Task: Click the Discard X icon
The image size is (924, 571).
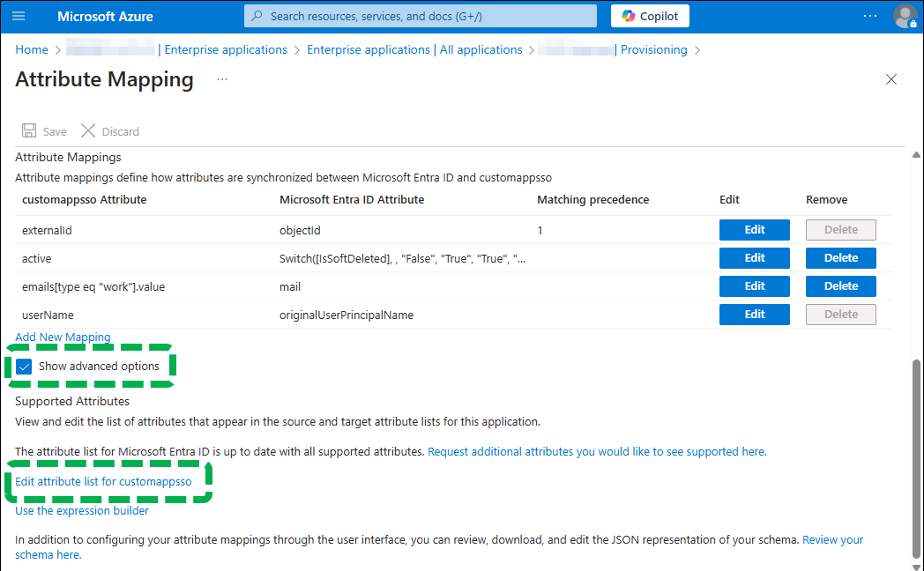Action: tap(88, 130)
